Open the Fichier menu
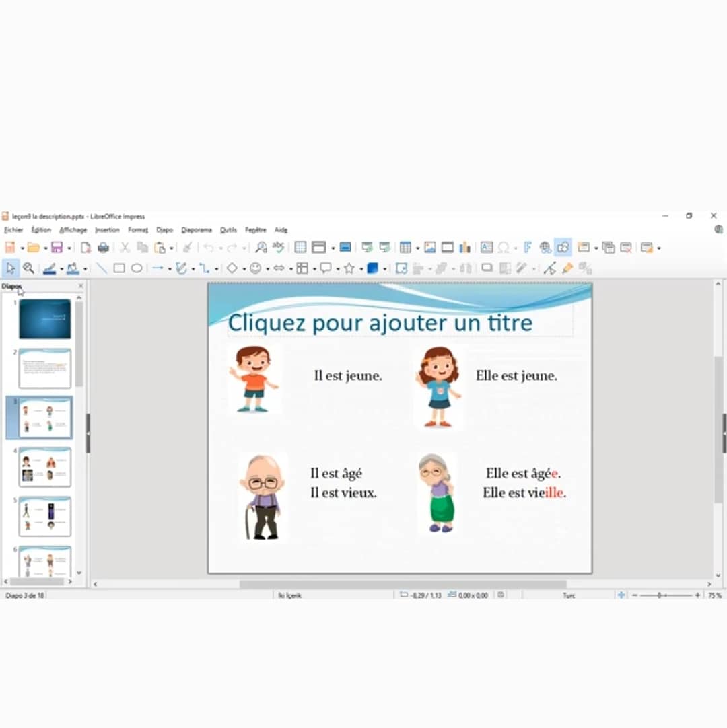 point(13,230)
